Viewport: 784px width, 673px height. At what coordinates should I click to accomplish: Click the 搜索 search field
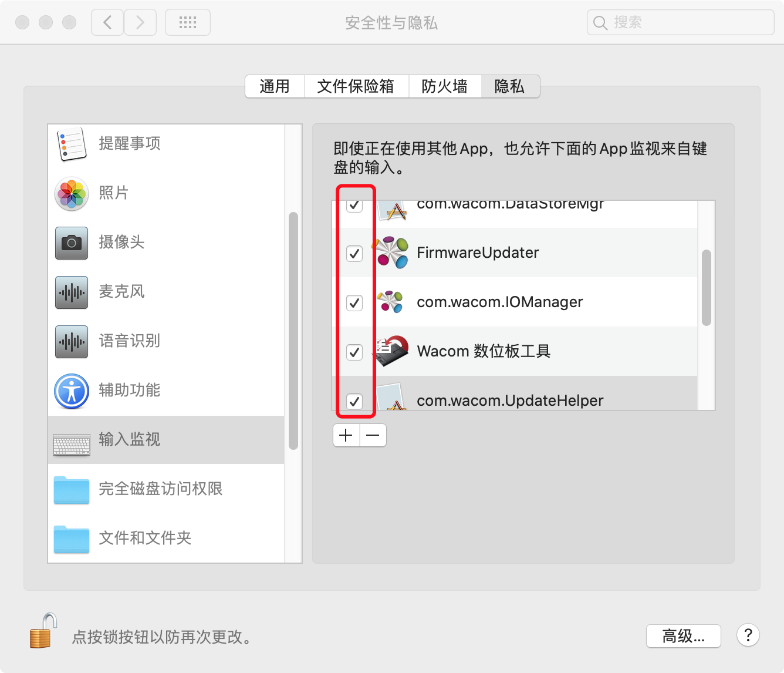click(x=681, y=23)
